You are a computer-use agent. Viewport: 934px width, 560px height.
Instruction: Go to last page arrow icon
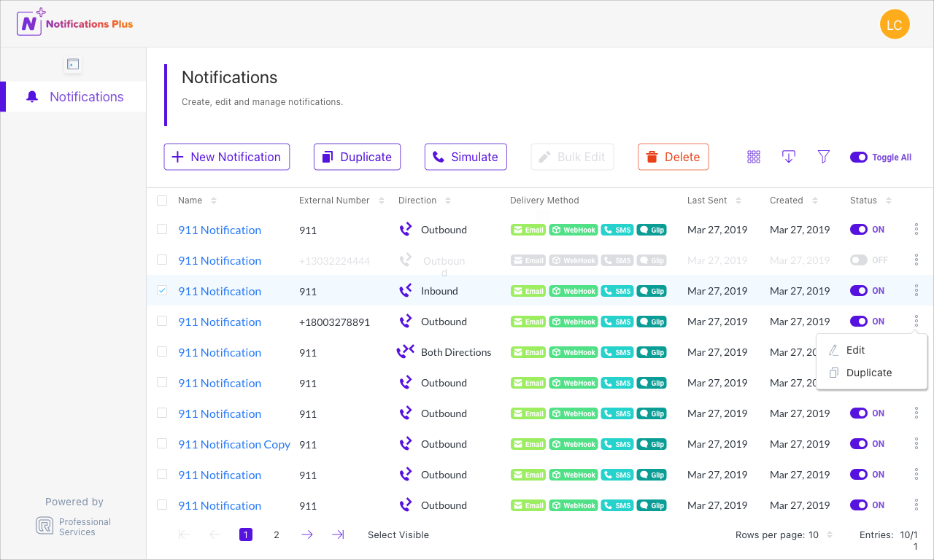tap(338, 534)
